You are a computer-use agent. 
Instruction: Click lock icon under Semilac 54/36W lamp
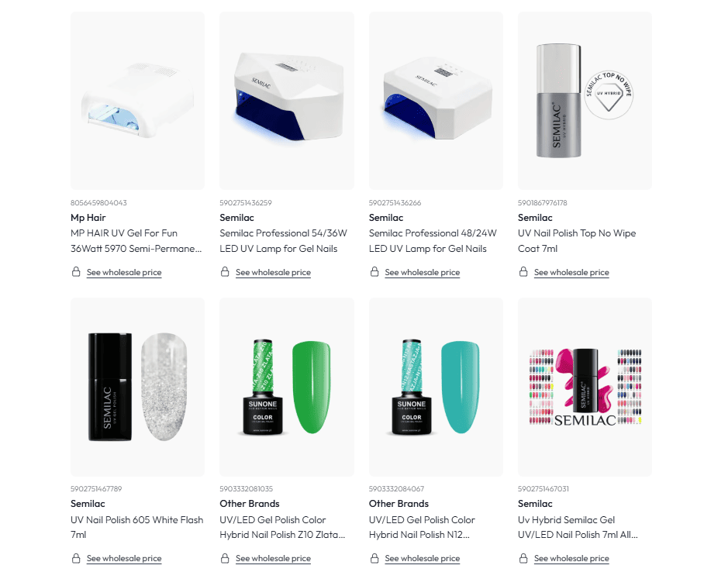[225, 271]
